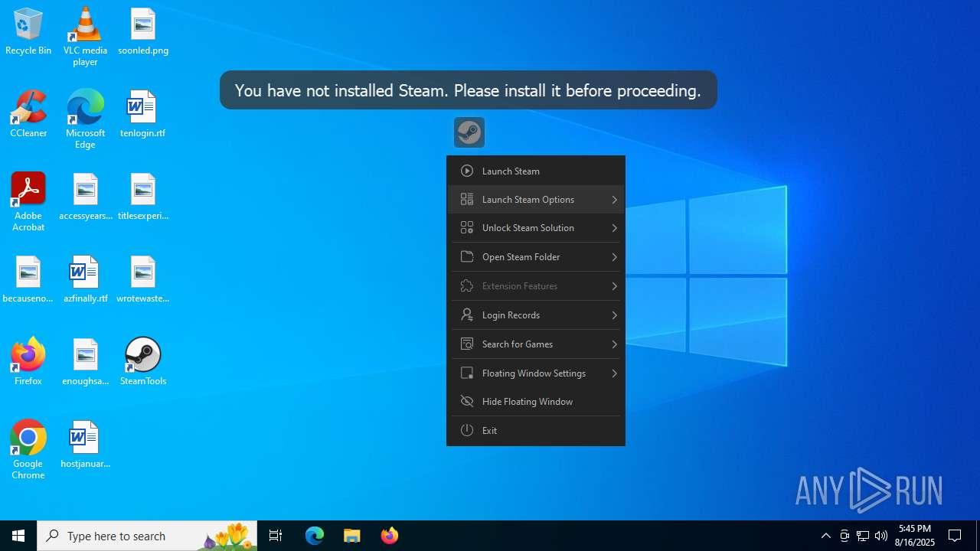Click the person icon beside Login Records
This screenshot has width=980, height=551.
[x=467, y=315]
